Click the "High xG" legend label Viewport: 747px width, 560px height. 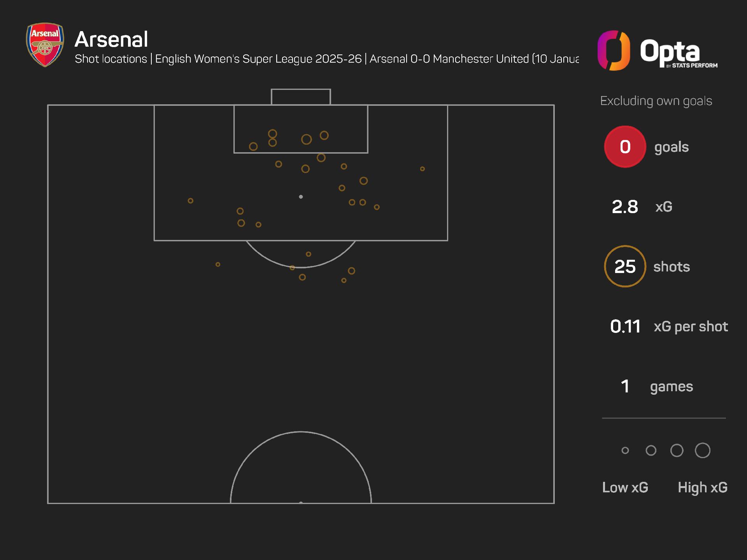[x=702, y=487]
